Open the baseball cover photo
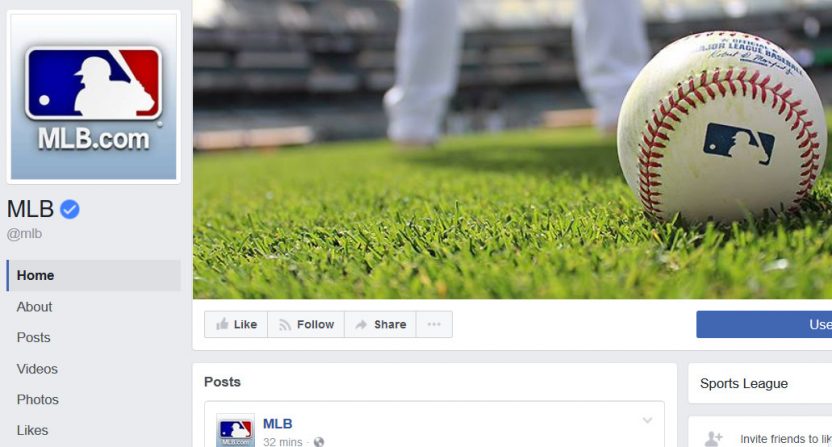832x447 pixels. (512, 149)
